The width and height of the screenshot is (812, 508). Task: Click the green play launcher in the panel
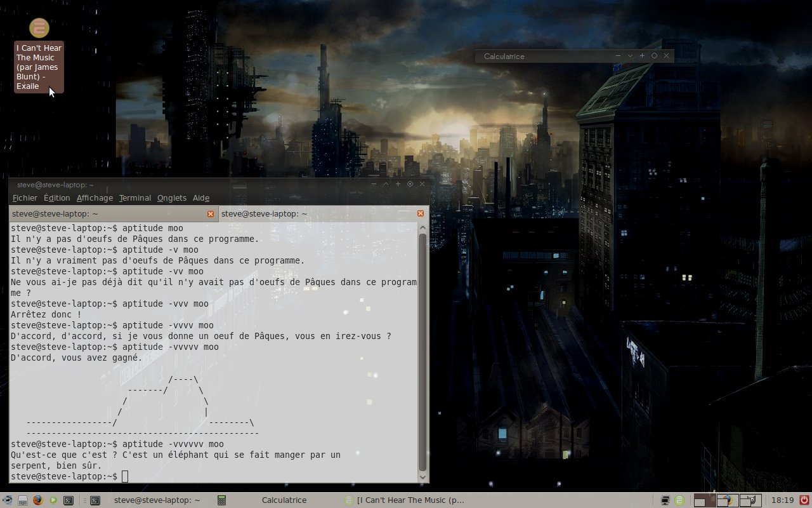(53, 500)
